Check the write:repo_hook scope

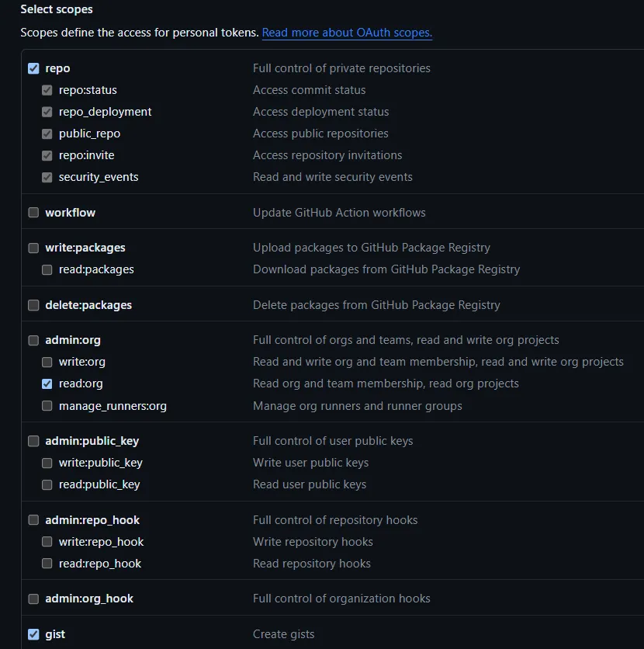[47, 543]
